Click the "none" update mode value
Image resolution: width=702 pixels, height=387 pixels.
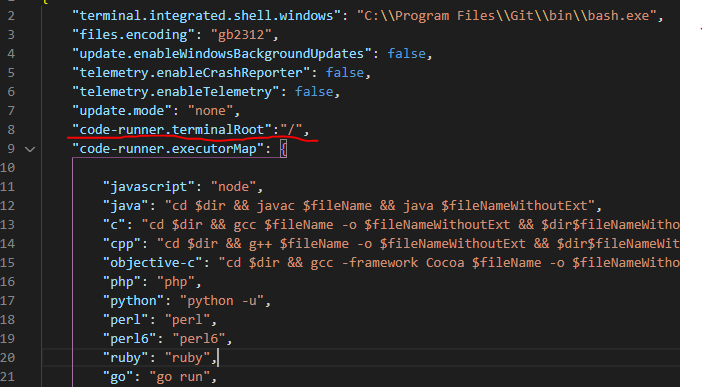[x=210, y=111]
